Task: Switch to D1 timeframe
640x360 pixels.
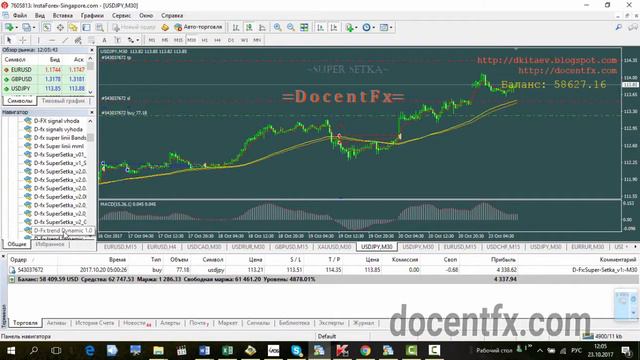Action: click(x=231, y=40)
